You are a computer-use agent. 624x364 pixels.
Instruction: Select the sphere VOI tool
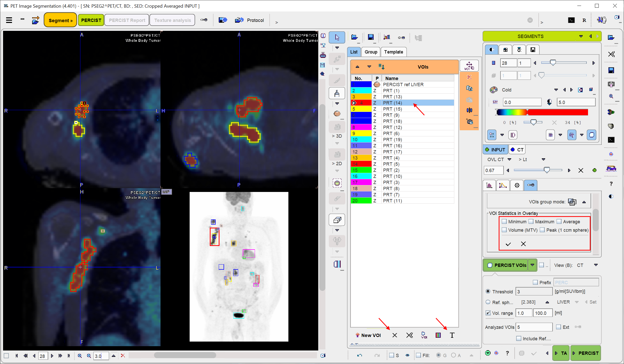point(337,113)
